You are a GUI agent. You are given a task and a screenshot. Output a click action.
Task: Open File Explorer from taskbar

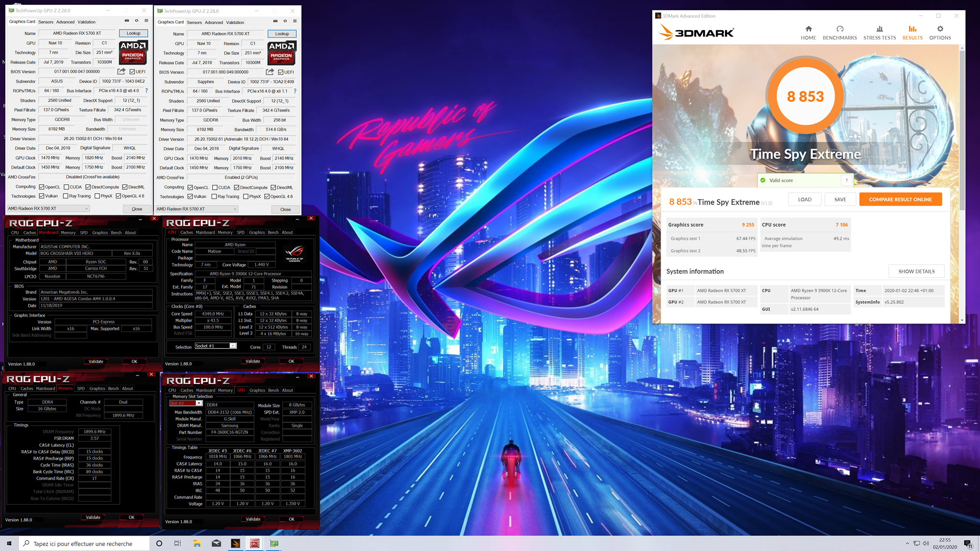coord(197,543)
